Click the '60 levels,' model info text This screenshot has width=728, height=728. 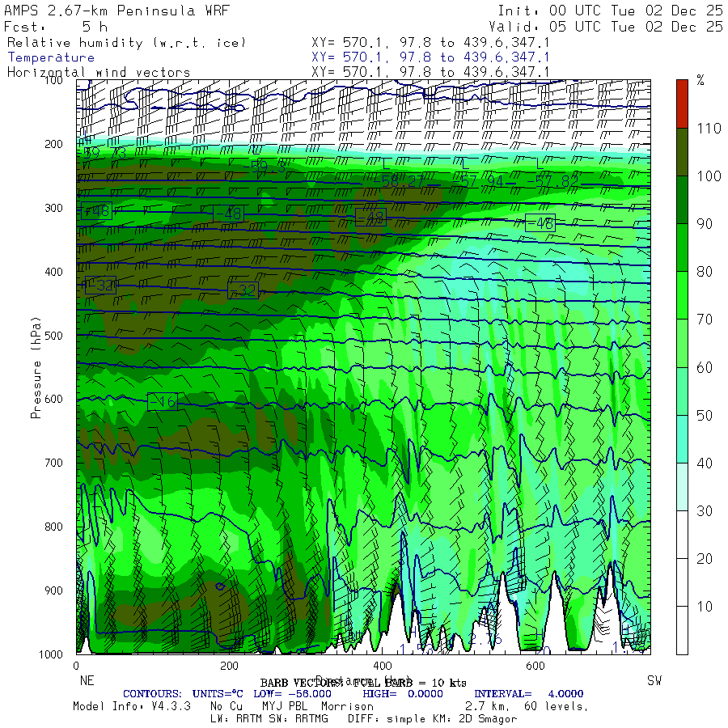(557, 707)
